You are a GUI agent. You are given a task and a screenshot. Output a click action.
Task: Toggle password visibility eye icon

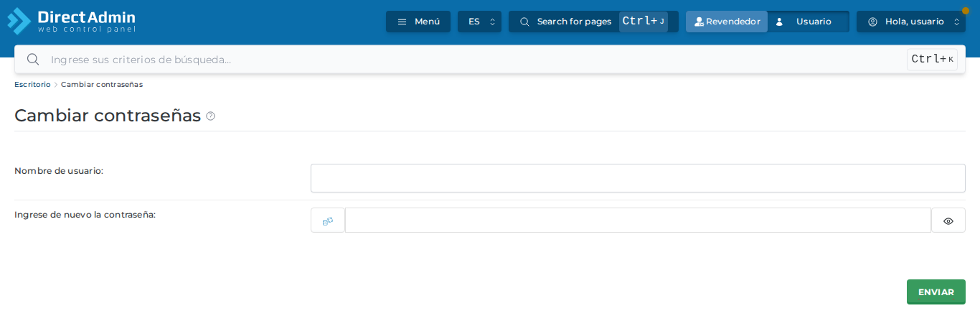(948, 220)
